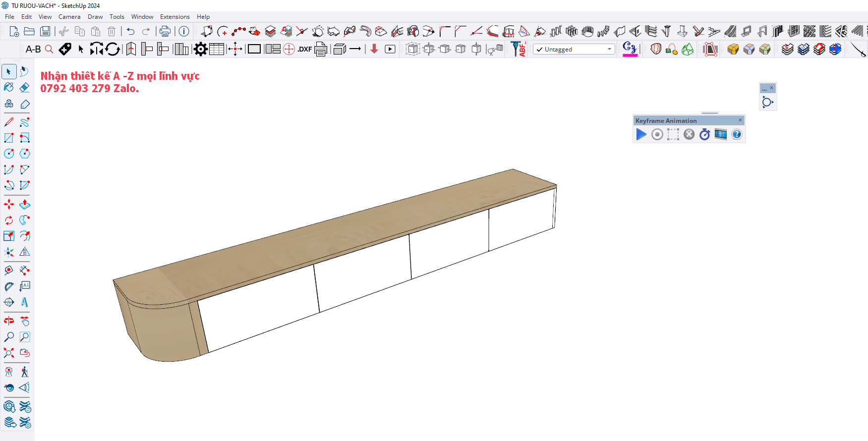Pick the Eraser tool in left toolbar
868x441 pixels.
[x=25, y=88]
